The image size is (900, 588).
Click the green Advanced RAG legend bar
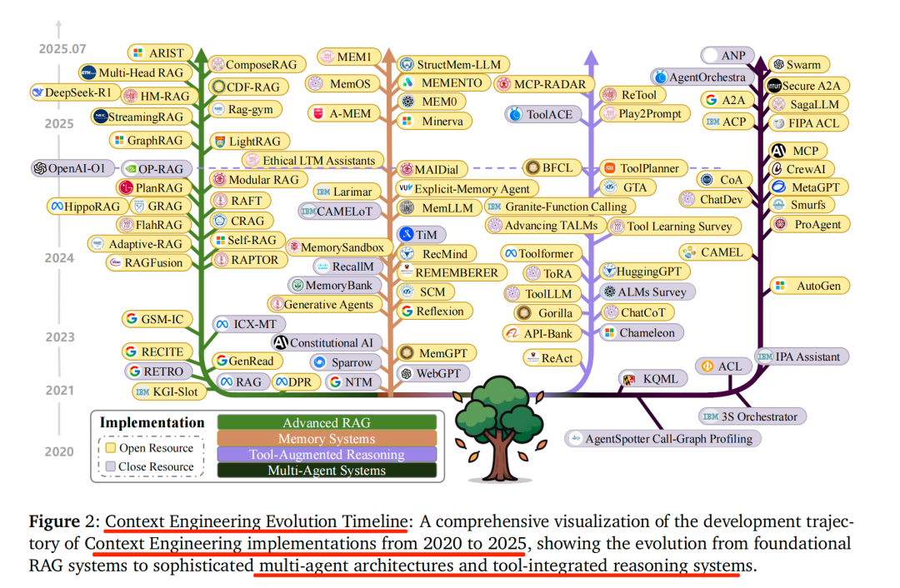coord(327,423)
